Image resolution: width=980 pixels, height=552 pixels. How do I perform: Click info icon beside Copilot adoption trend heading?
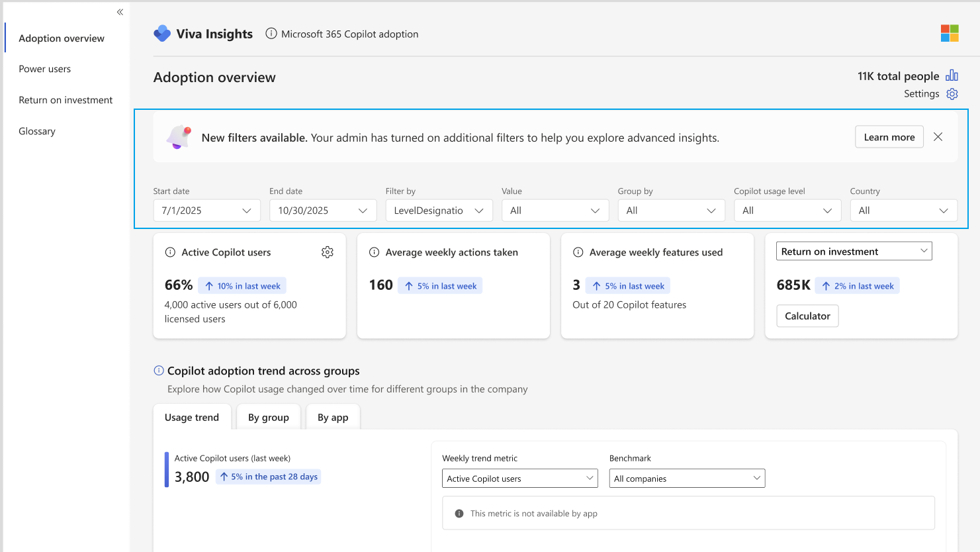[x=159, y=371]
